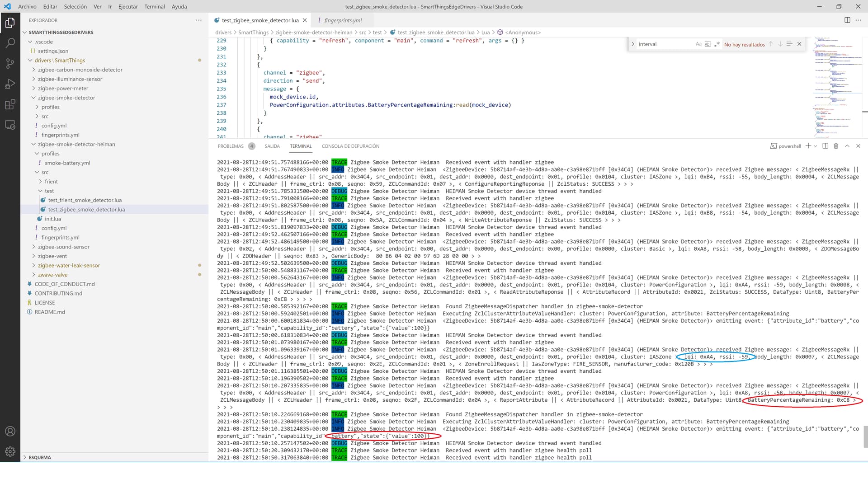Toggle match case in find widget
The height and width of the screenshot is (488, 868).
tap(698, 44)
